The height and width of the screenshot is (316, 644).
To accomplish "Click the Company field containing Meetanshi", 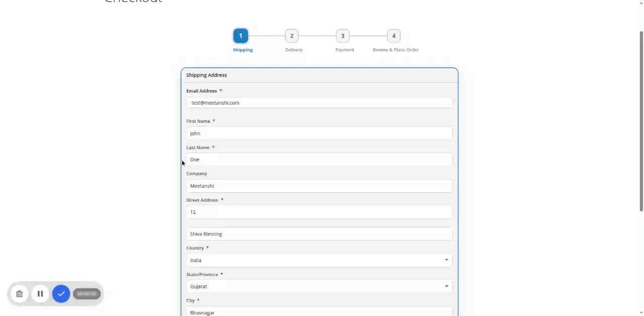I will coord(319,186).
